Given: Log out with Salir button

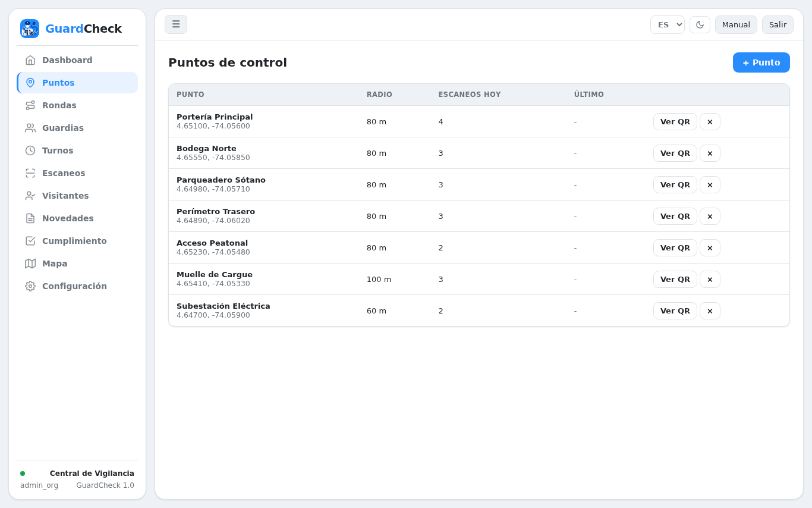Looking at the screenshot, I should pyautogui.click(x=778, y=25).
